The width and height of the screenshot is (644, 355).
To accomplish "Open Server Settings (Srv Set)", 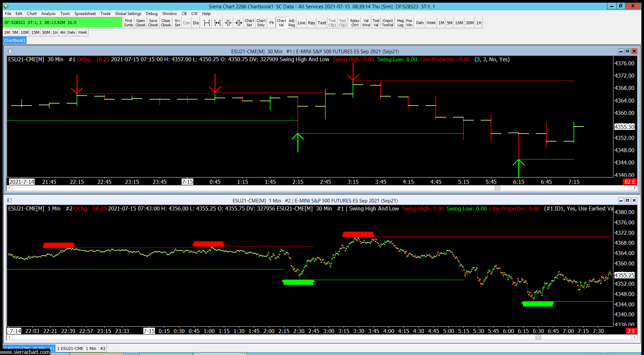I will coord(177,23).
